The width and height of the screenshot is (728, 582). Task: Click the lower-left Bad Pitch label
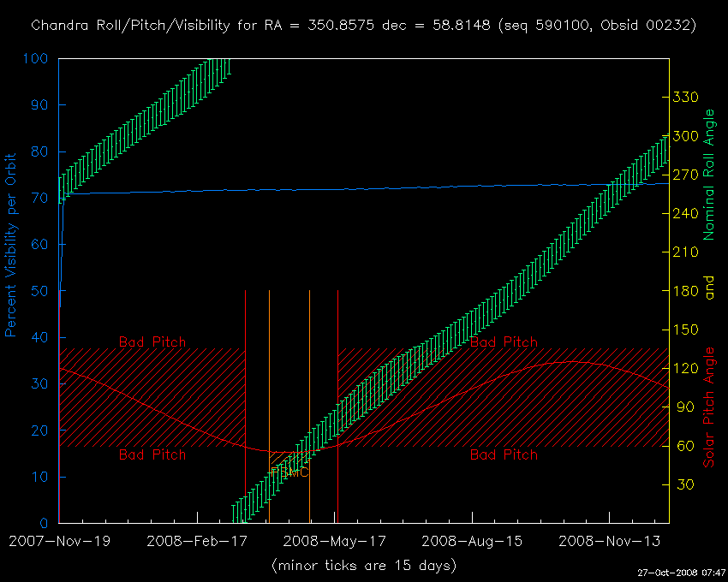click(152, 454)
